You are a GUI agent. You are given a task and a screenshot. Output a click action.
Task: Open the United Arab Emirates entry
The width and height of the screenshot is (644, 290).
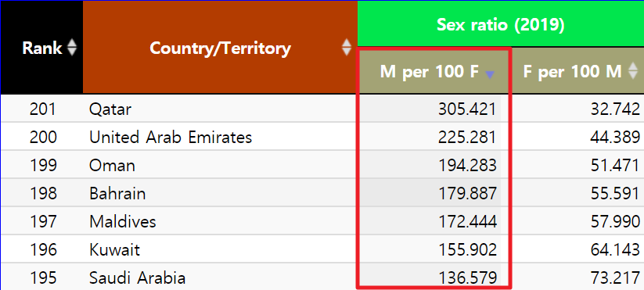coord(171,138)
